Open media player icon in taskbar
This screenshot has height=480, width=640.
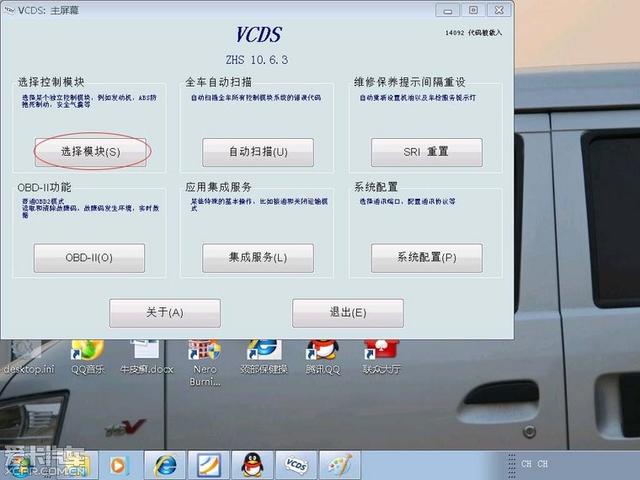coord(120,465)
